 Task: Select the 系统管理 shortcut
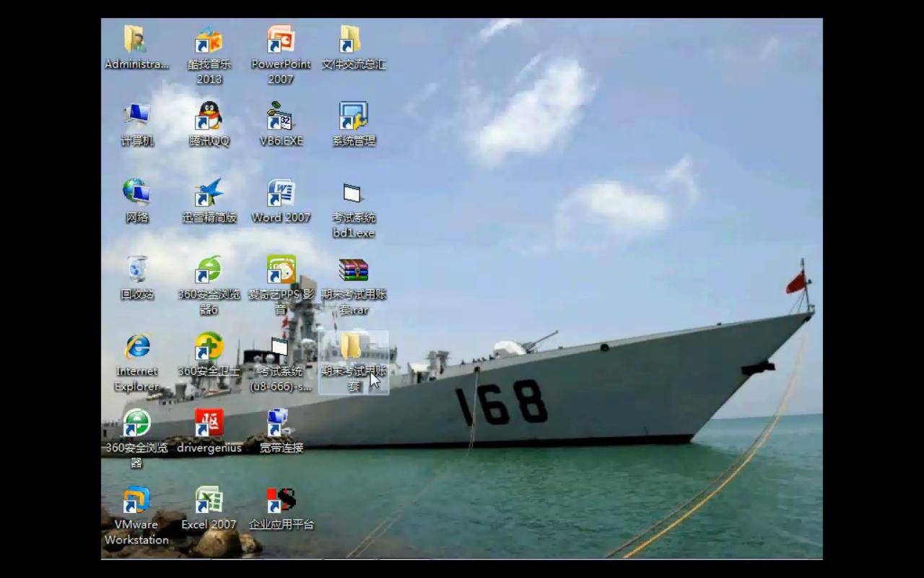point(354,116)
